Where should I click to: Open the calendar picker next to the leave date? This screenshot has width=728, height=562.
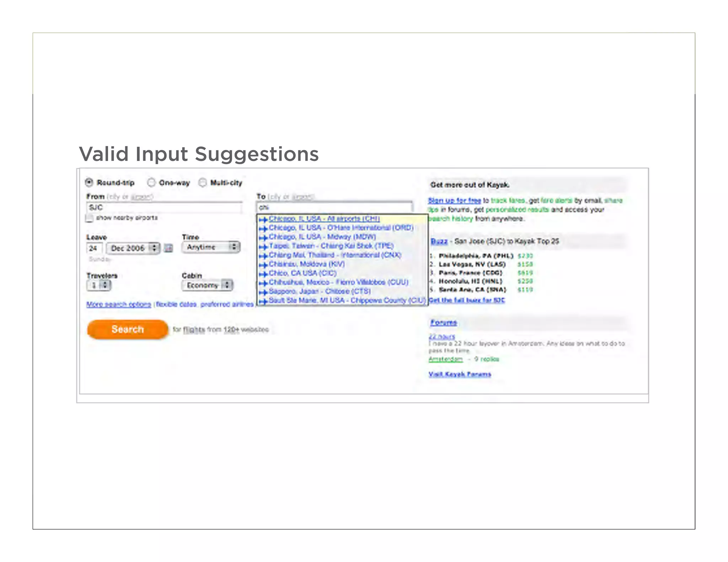(168, 248)
